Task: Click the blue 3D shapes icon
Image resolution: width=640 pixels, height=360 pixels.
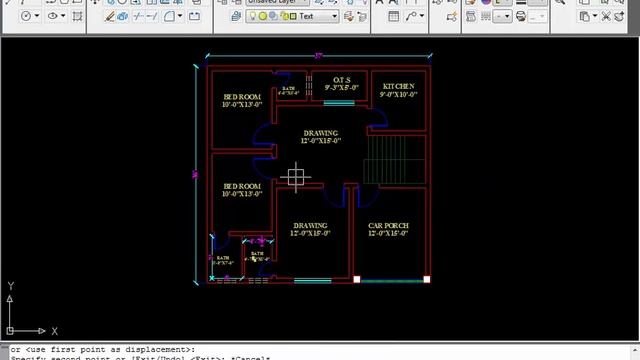Action: [x=122, y=16]
